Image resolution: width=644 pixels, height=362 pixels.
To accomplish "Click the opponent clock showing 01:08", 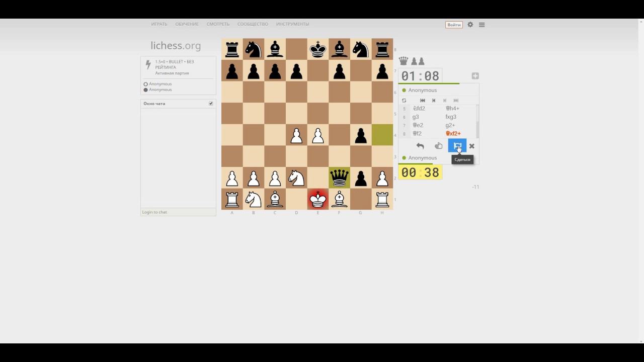I will tap(420, 76).
